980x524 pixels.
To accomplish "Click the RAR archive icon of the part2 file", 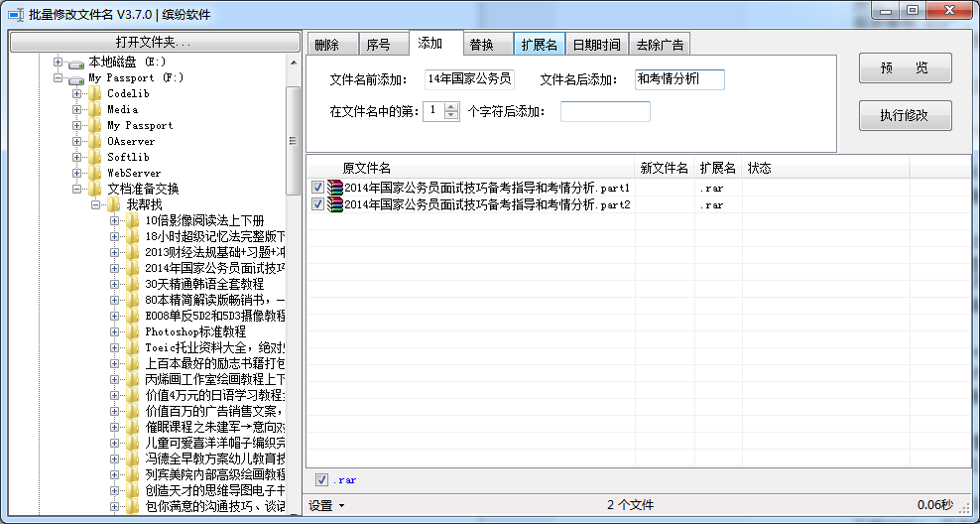I will coord(334,204).
